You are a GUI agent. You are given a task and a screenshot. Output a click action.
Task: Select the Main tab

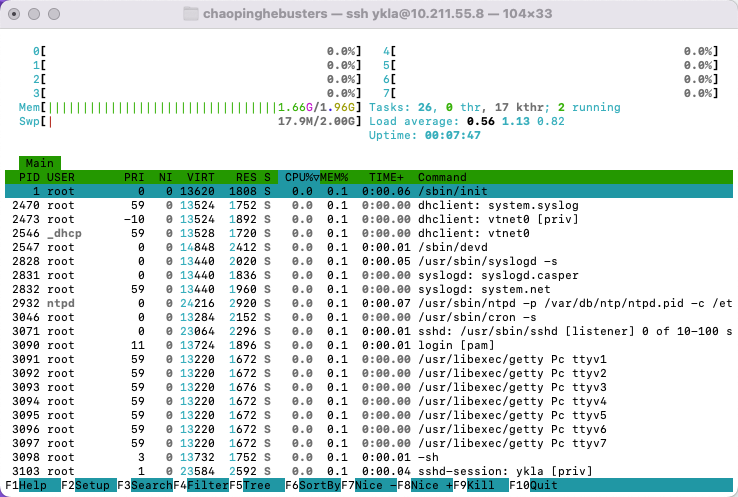(40, 163)
